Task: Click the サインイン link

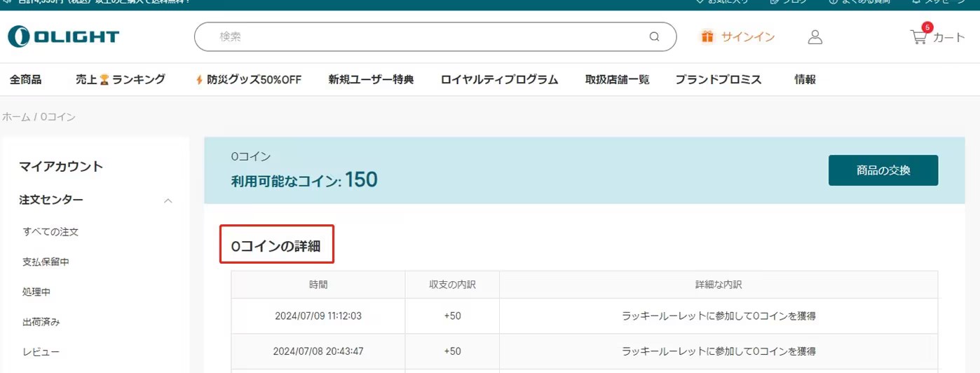Action: coord(748,37)
